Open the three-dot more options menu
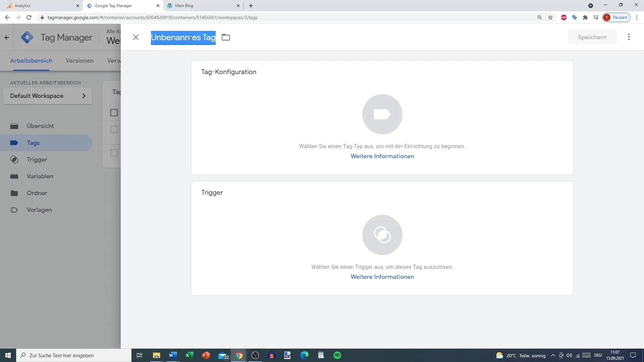 [629, 37]
